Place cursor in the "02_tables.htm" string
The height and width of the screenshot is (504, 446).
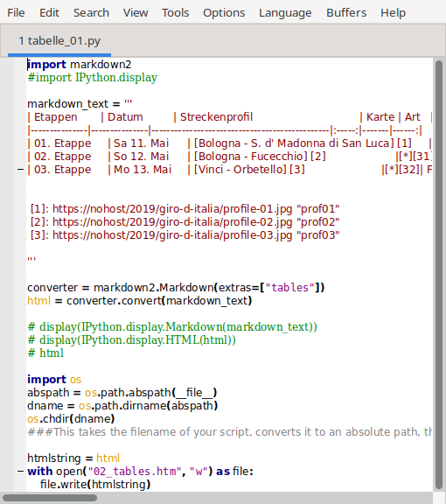coord(132,472)
